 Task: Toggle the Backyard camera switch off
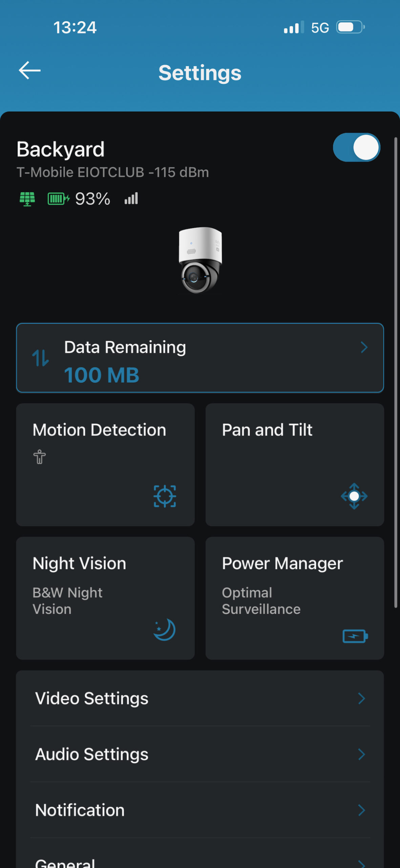(356, 147)
